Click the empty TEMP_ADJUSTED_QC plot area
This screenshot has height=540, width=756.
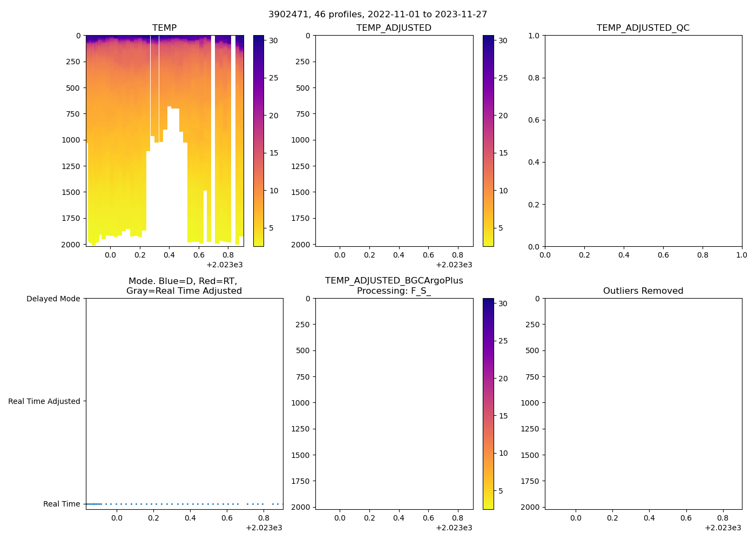(x=643, y=140)
